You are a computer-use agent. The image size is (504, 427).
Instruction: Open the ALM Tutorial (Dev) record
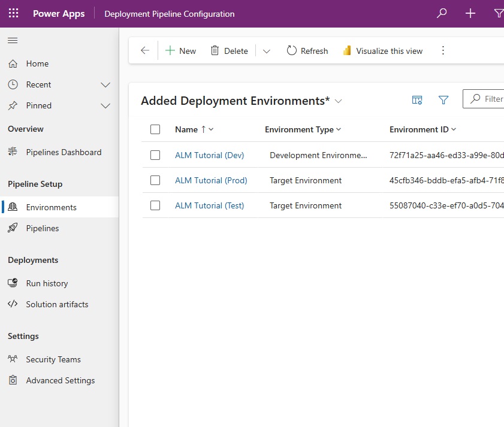209,155
